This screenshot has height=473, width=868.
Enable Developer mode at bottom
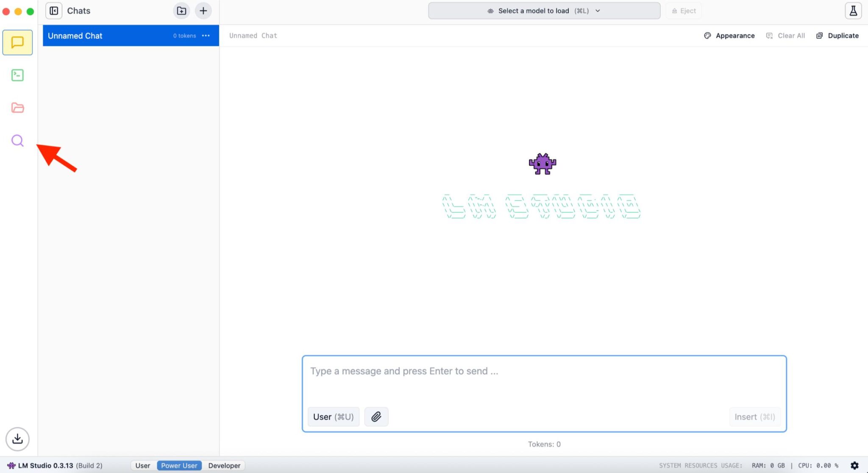click(x=224, y=465)
